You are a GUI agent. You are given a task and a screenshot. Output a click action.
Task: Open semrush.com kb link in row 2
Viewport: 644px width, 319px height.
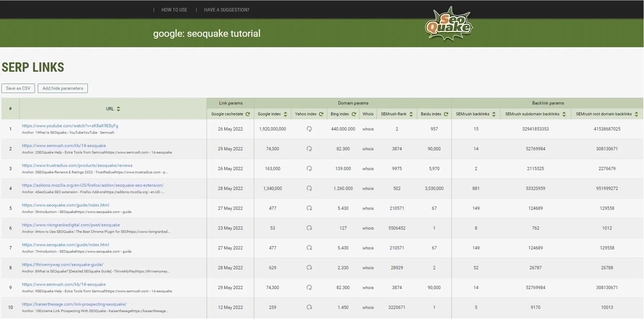64,146
